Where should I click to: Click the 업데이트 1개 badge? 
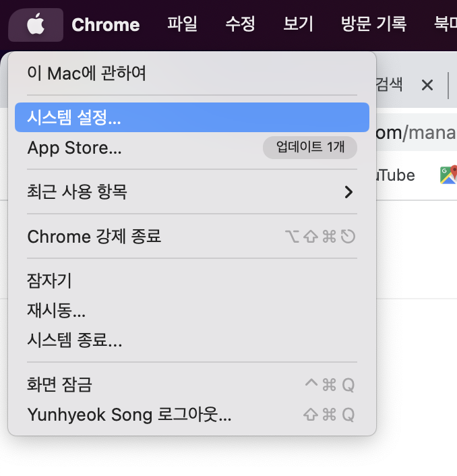[310, 148]
